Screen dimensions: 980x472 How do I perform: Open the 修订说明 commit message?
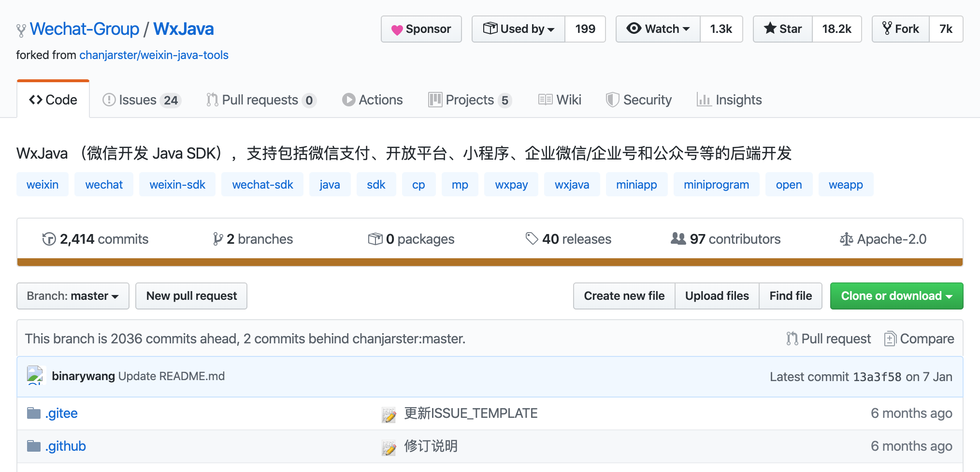tap(431, 446)
